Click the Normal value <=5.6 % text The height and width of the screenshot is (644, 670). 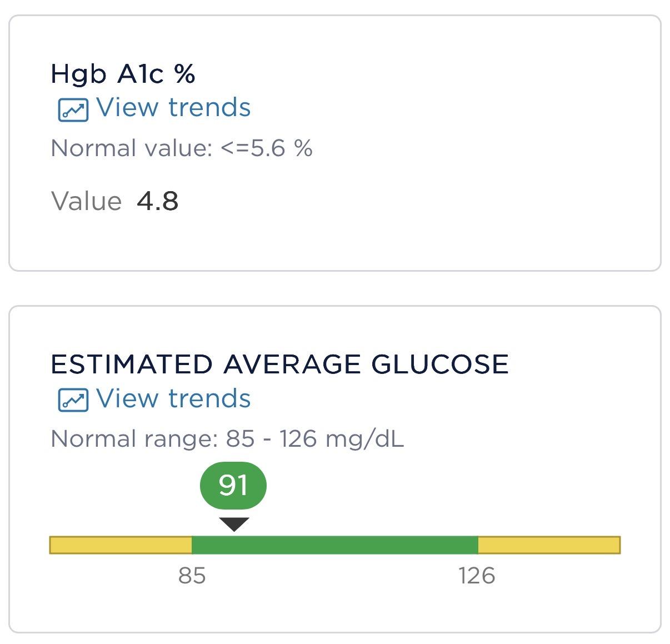coord(181,148)
